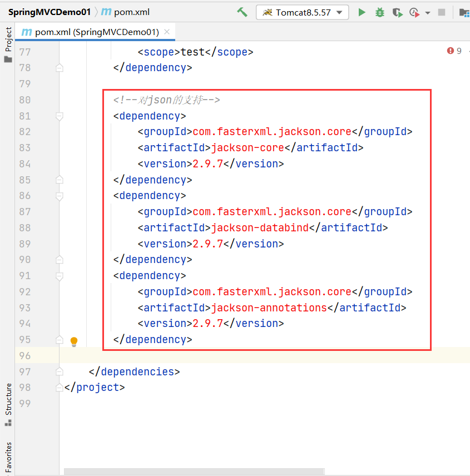Click the jackson-core artifactId text

pos(248,148)
